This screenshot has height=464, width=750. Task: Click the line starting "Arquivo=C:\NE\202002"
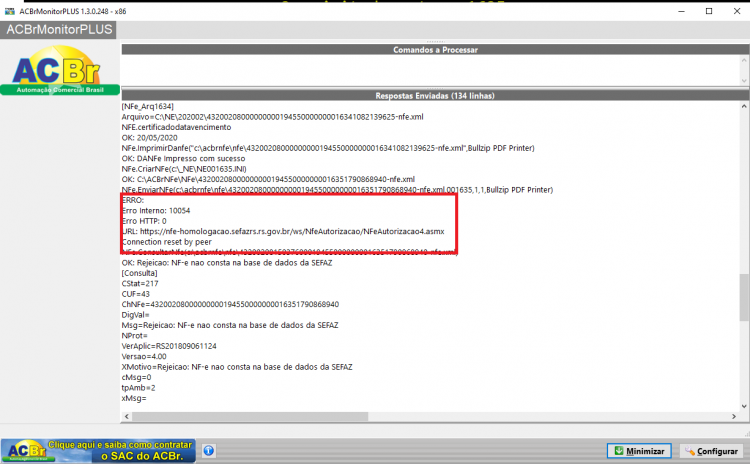point(272,117)
